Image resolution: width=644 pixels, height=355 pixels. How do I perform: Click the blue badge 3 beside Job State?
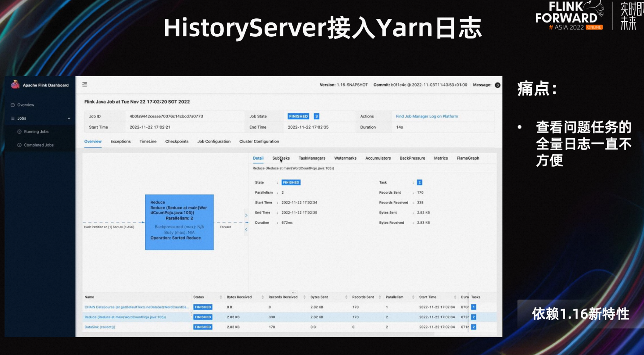coord(317,116)
